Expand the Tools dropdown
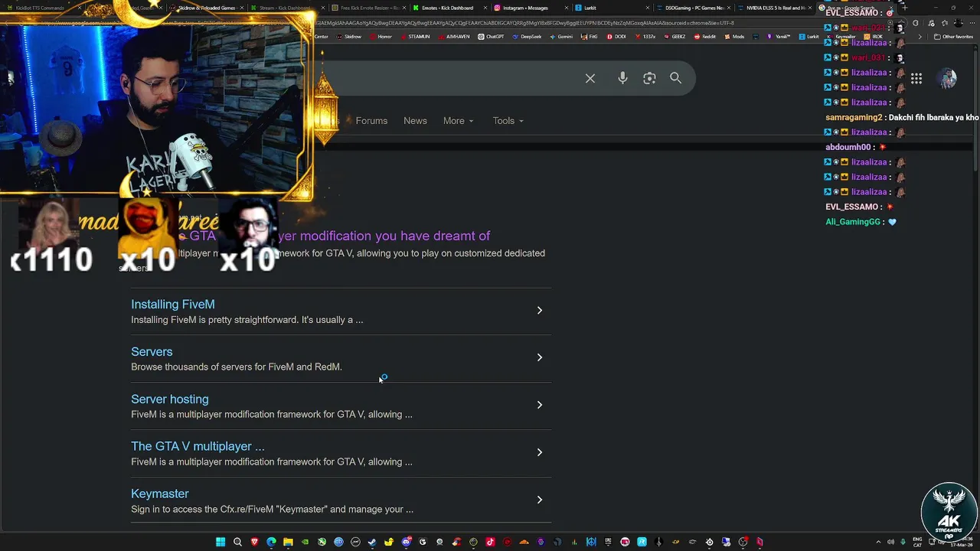Viewport: 980px width, 551px height. 508,121
